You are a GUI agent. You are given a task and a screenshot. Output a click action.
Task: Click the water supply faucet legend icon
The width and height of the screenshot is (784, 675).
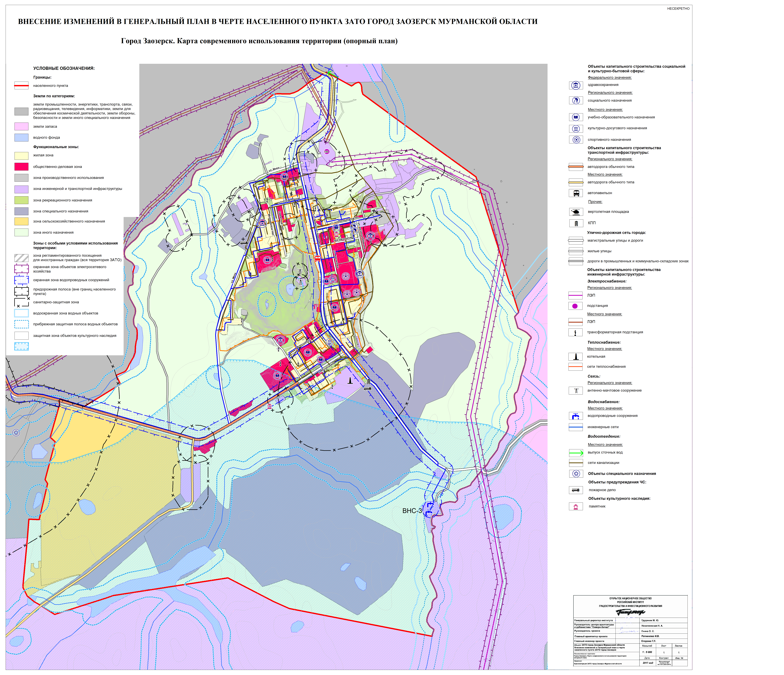point(576,416)
